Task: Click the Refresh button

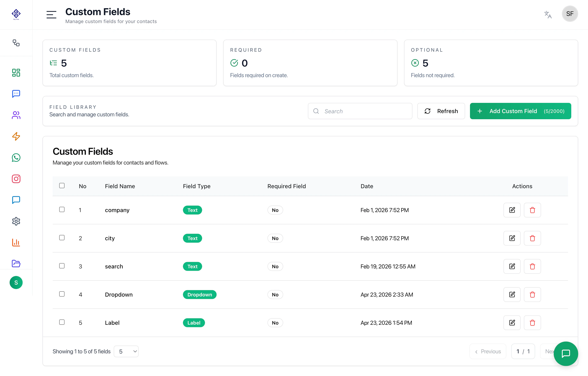Action: (x=441, y=111)
